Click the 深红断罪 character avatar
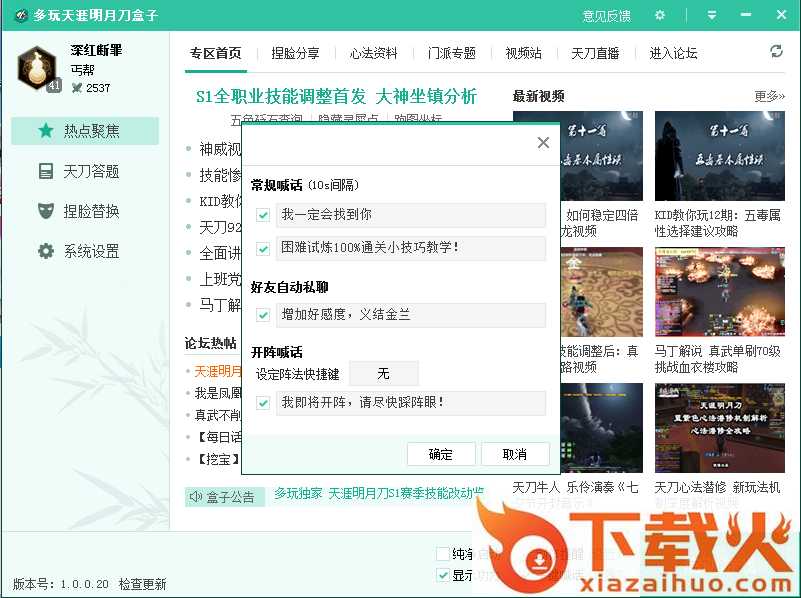This screenshot has height=598, width=801. click(37, 67)
